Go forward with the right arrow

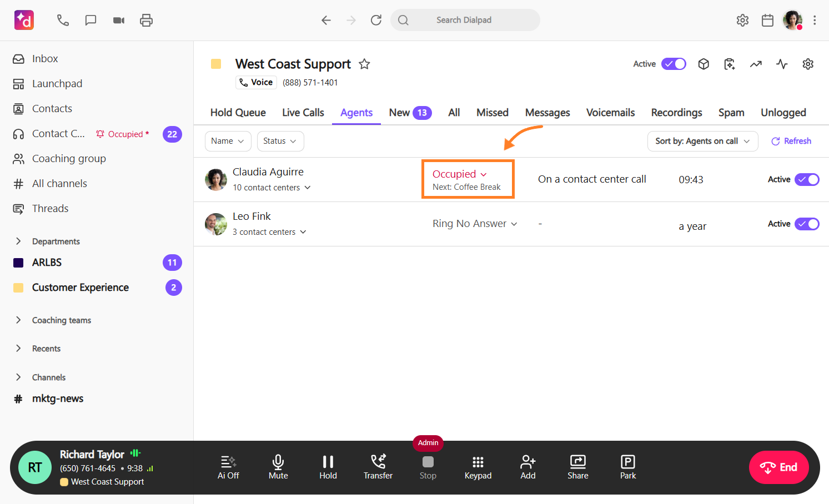pyautogui.click(x=351, y=21)
